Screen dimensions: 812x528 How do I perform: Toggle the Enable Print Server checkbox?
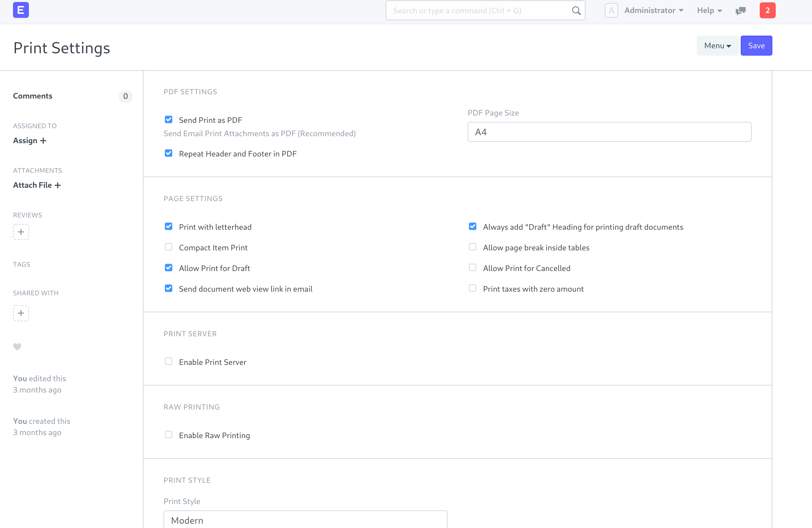(169, 361)
